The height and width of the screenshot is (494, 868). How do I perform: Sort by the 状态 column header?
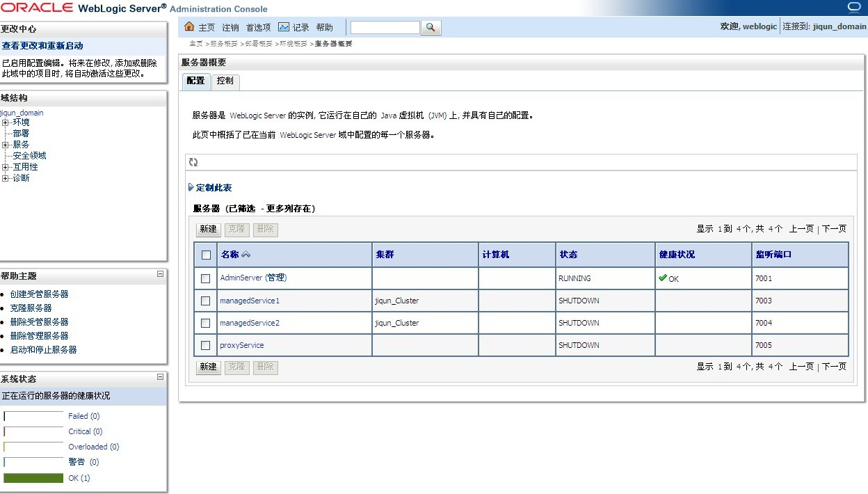568,255
